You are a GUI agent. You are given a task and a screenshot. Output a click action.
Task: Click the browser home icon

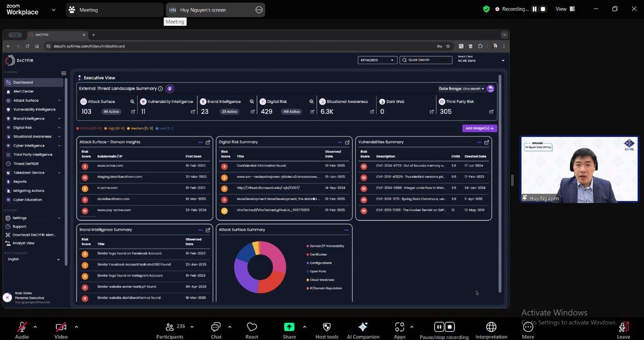click(x=36, y=46)
